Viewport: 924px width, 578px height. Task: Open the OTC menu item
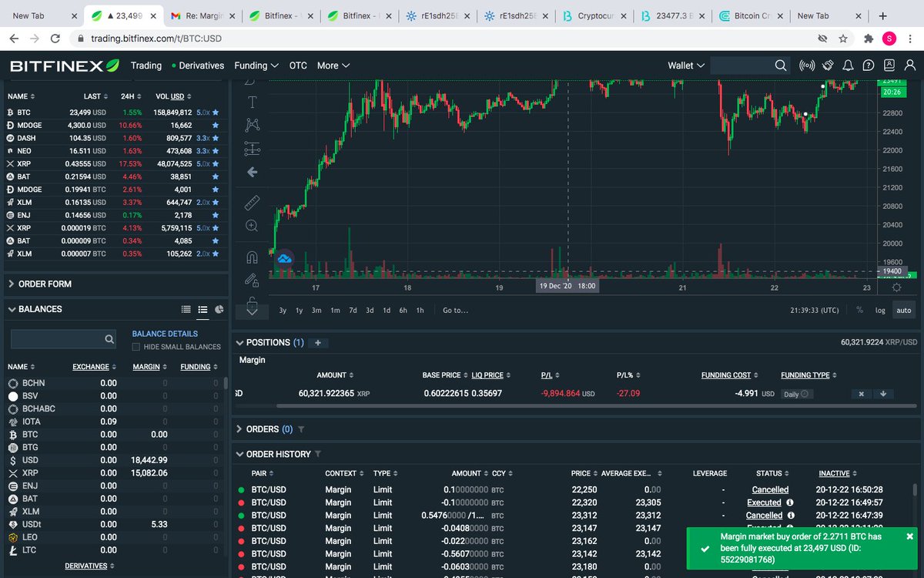coord(298,66)
